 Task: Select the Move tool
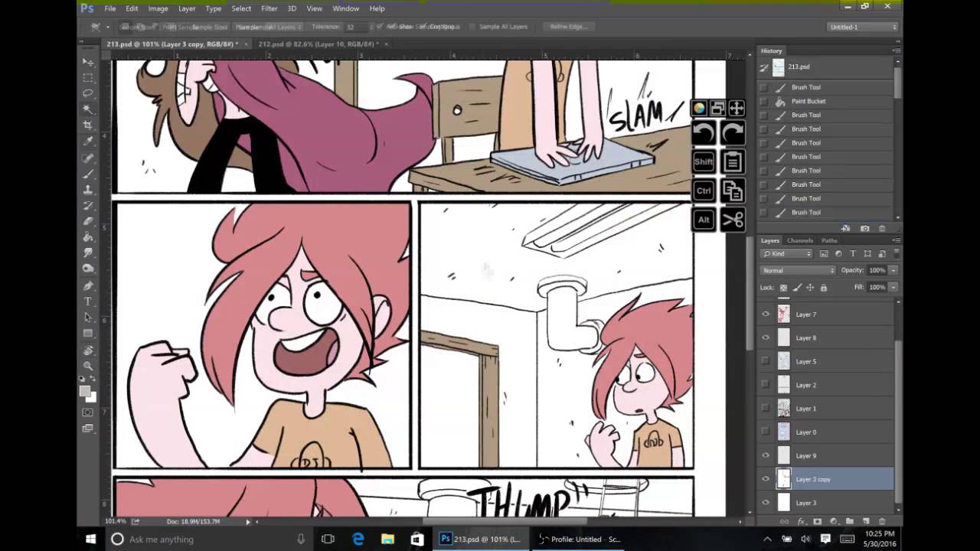tap(88, 61)
